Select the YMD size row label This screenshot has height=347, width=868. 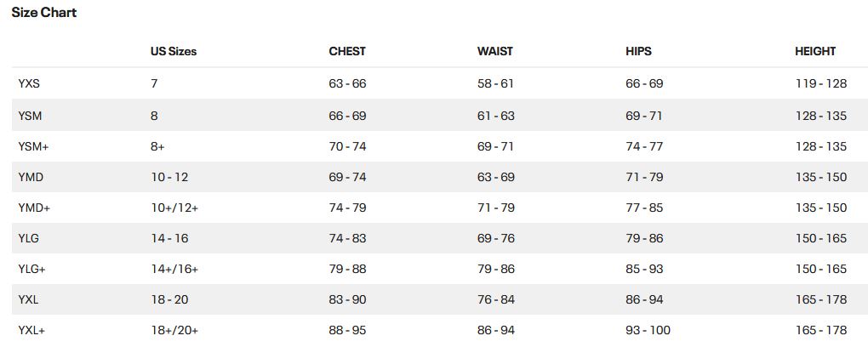(31, 177)
